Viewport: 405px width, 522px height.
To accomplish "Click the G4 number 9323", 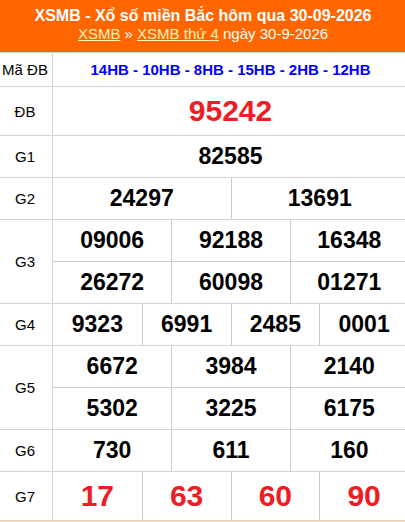I will [97, 324].
